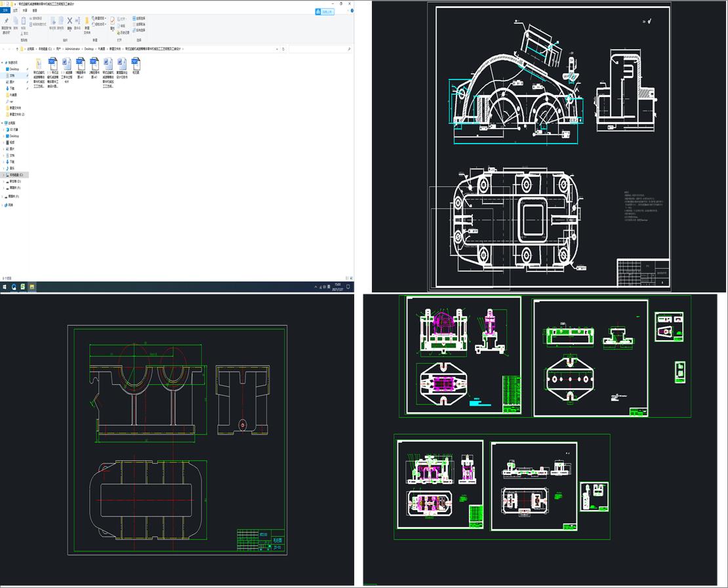This screenshot has width=728, height=588.
Task: Open the Easy access dropdown in the ribbon
Action: pyautogui.click(x=99, y=24)
